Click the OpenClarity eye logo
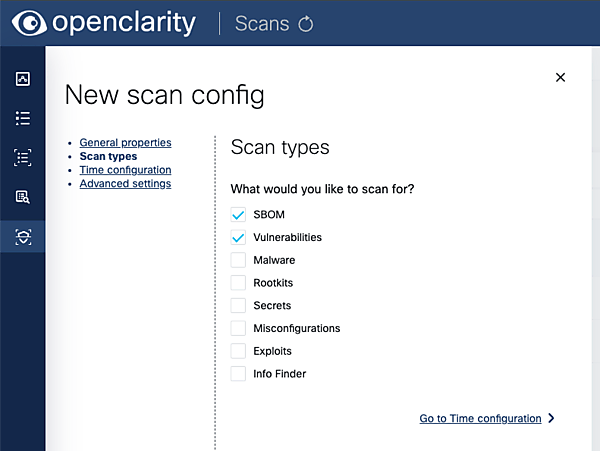Screen dimensions: 600x451 click(x=29, y=23)
